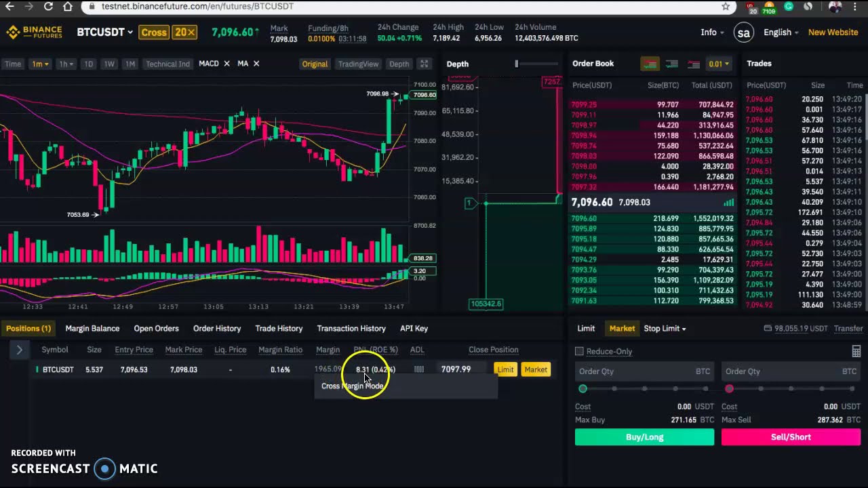Open the 1h interval dropdown
868x488 pixels.
pos(66,64)
